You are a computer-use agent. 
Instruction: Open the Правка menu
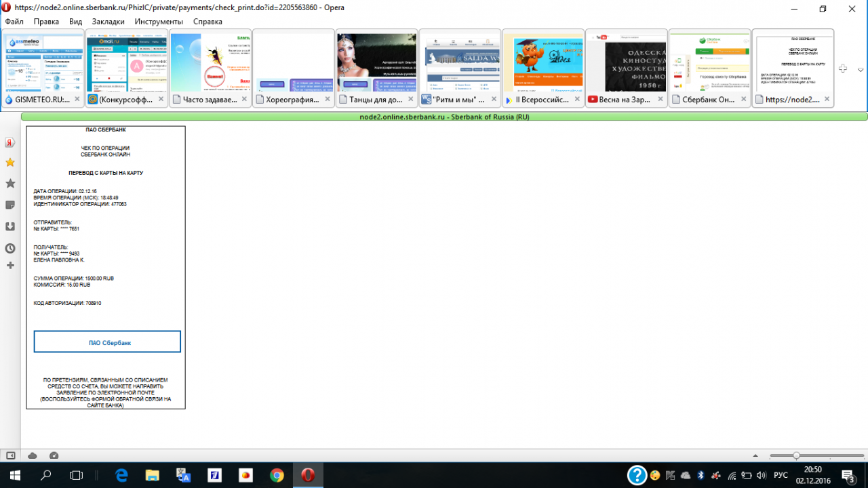[x=46, y=22]
